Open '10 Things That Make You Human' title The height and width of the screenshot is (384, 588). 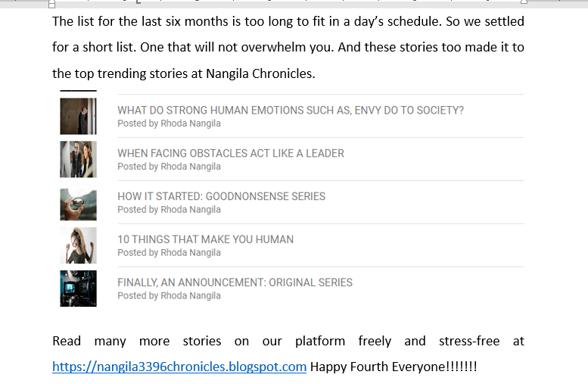coord(206,239)
